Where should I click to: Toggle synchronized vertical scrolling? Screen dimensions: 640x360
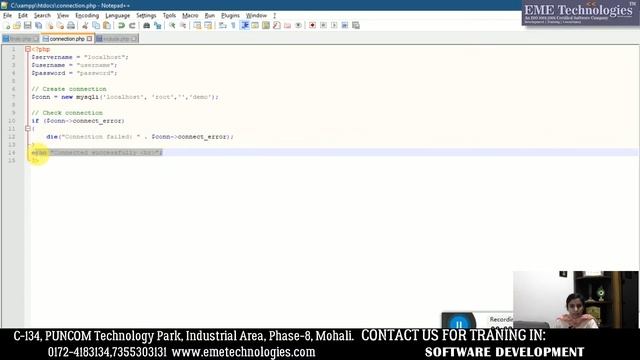point(197,25)
